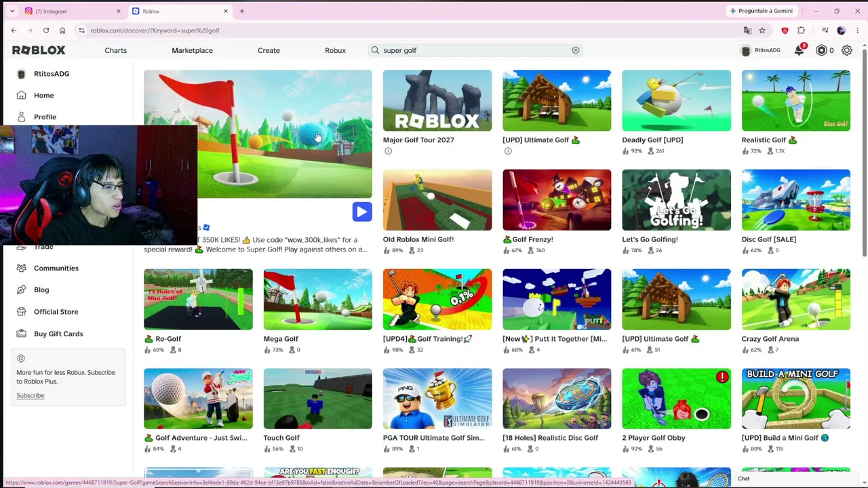
Task: Open Disc Golf [SALE] thumbnail
Action: click(795, 200)
